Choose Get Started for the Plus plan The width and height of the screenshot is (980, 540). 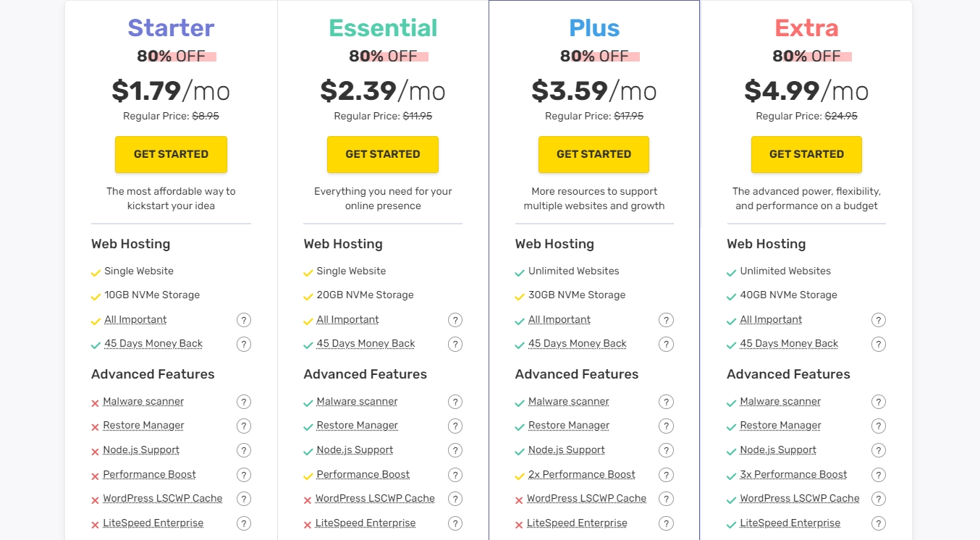click(x=594, y=154)
